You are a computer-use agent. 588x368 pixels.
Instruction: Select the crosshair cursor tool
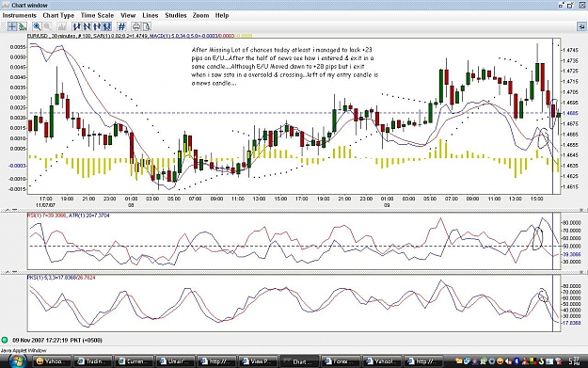click(x=12, y=26)
